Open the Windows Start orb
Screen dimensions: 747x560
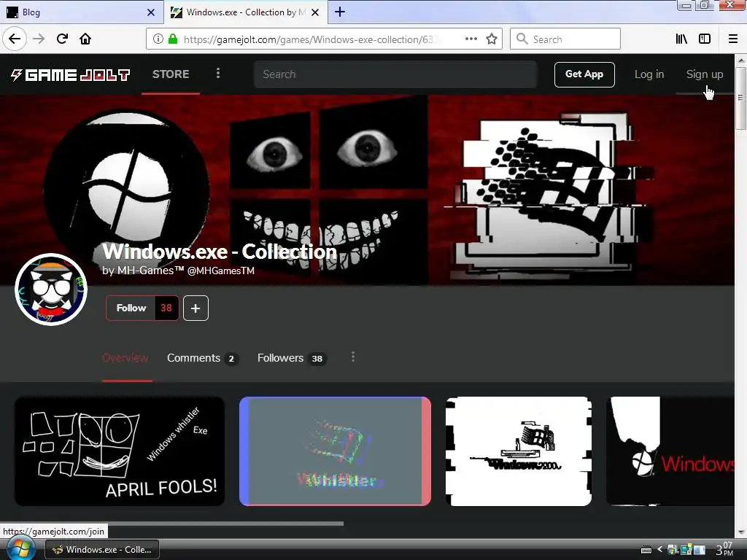[20, 550]
